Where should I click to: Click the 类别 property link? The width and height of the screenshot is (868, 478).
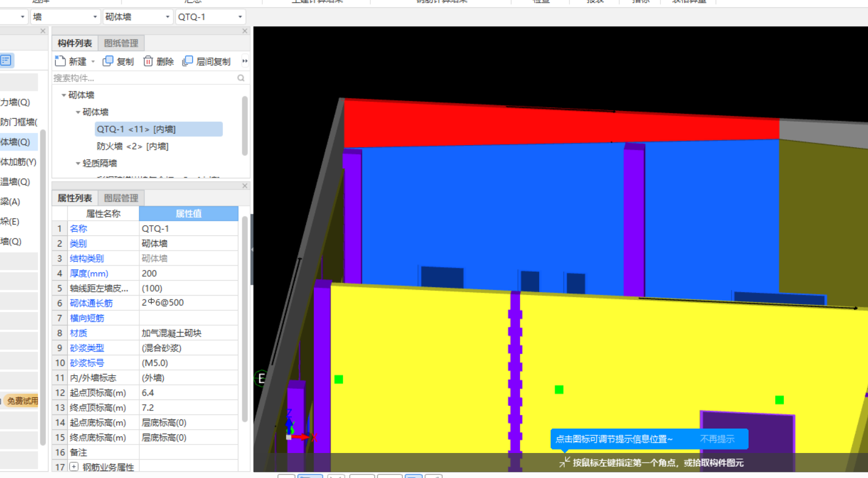click(x=78, y=243)
